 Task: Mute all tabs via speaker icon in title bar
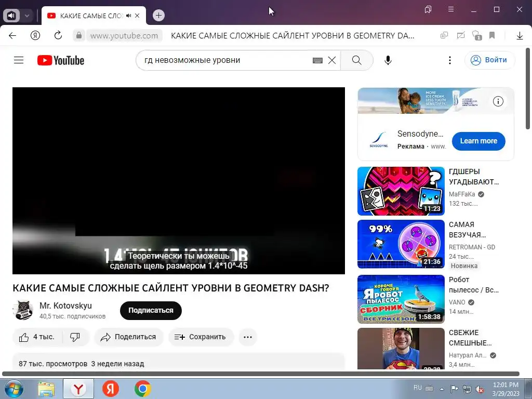click(x=11, y=16)
